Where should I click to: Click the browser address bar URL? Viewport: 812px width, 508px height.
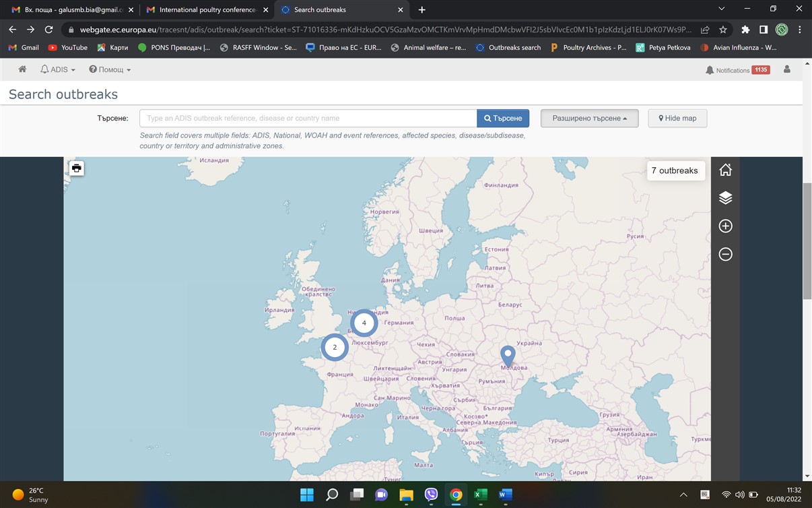point(386,30)
